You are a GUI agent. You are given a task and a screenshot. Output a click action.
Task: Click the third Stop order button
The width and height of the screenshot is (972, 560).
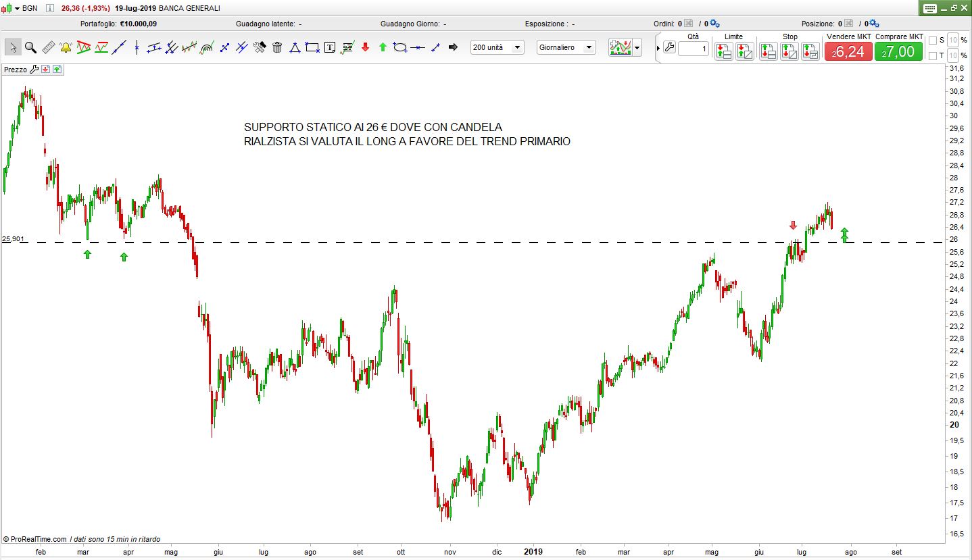tap(810, 51)
